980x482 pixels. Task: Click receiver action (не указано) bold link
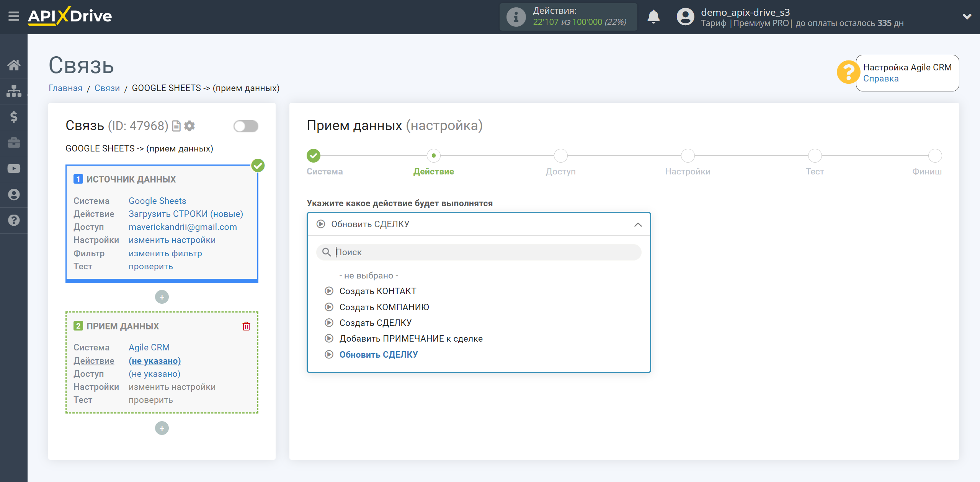pos(155,361)
